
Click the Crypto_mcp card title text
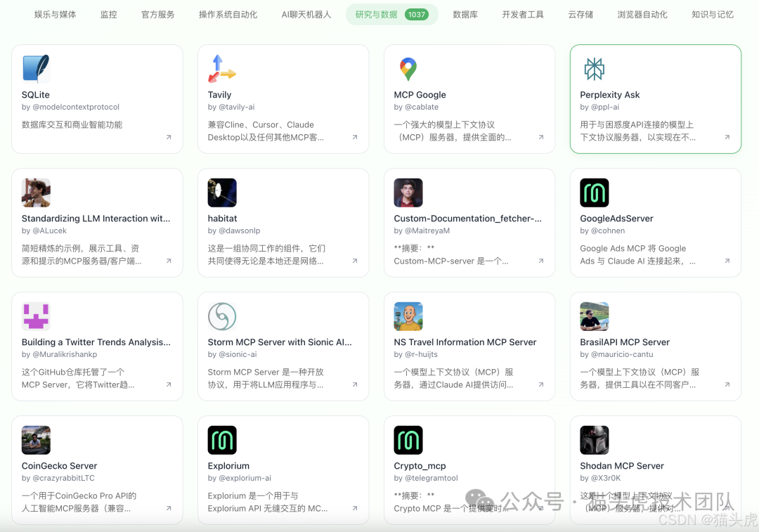[420, 466]
